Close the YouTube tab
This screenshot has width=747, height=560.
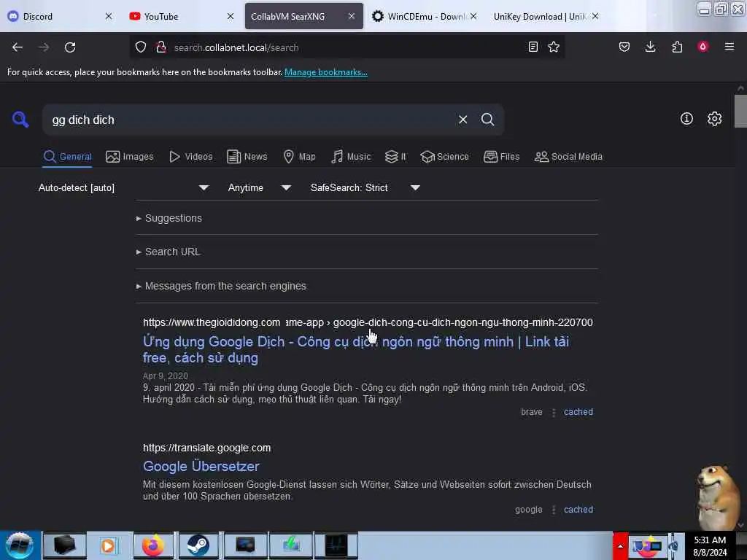click(x=230, y=16)
